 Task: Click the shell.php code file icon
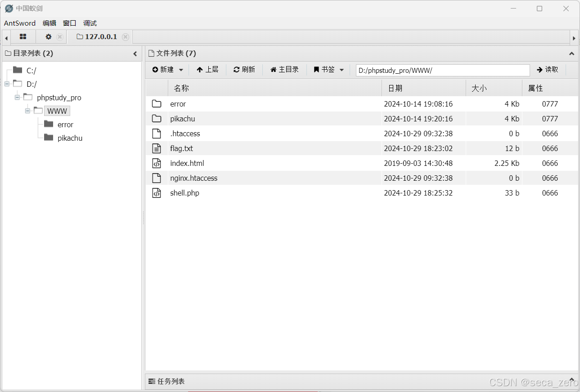coord(157,193)
